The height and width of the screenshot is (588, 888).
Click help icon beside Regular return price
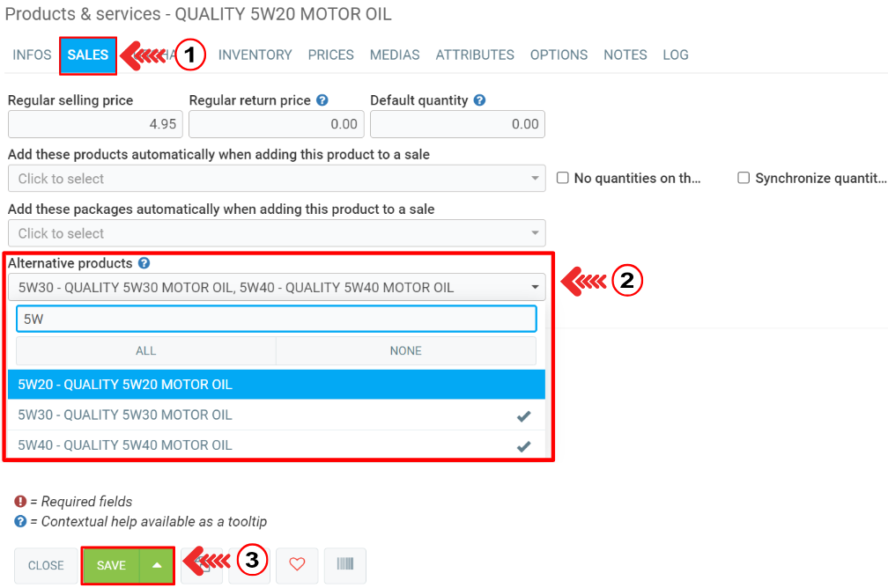322,100
